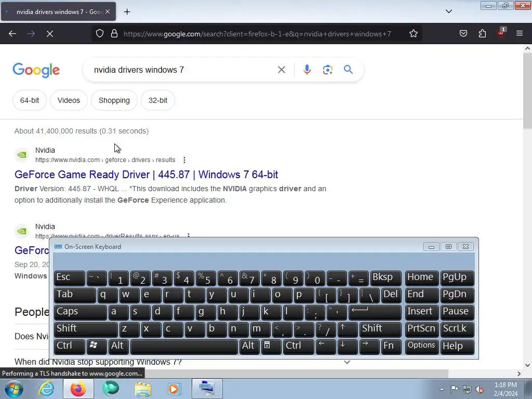Click the up arrow key on the keyboard
This screenshot has width=532, height=399.
pos(348,329)
